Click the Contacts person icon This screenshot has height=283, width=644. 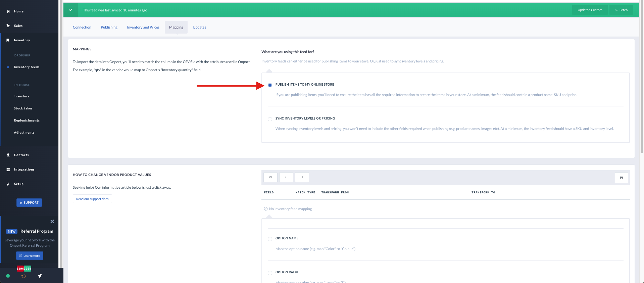tap(8, 155)
